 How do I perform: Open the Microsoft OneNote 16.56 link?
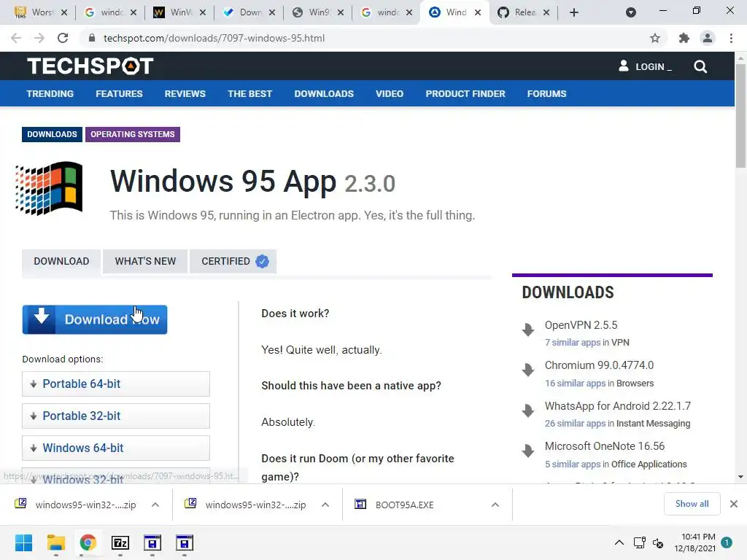coord(605,446)
